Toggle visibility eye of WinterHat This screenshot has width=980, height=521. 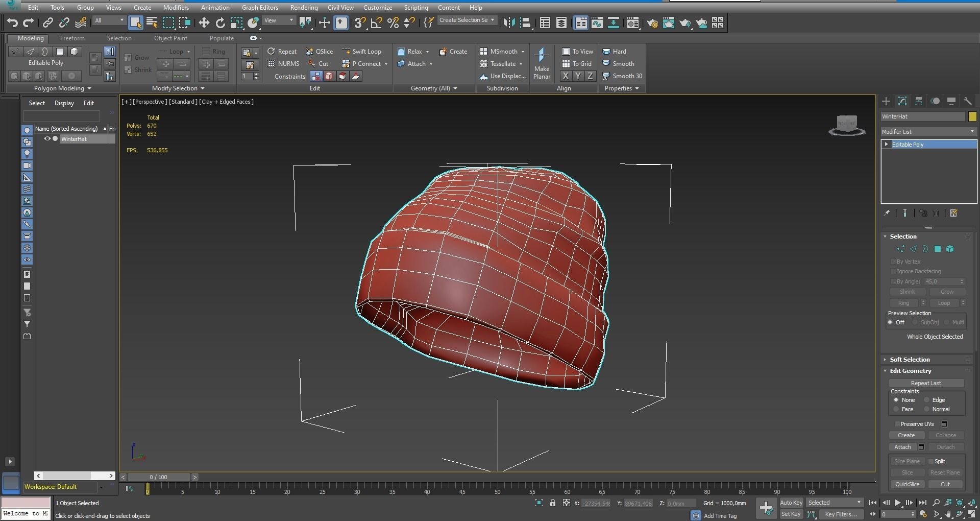click(x=47, y=139)
